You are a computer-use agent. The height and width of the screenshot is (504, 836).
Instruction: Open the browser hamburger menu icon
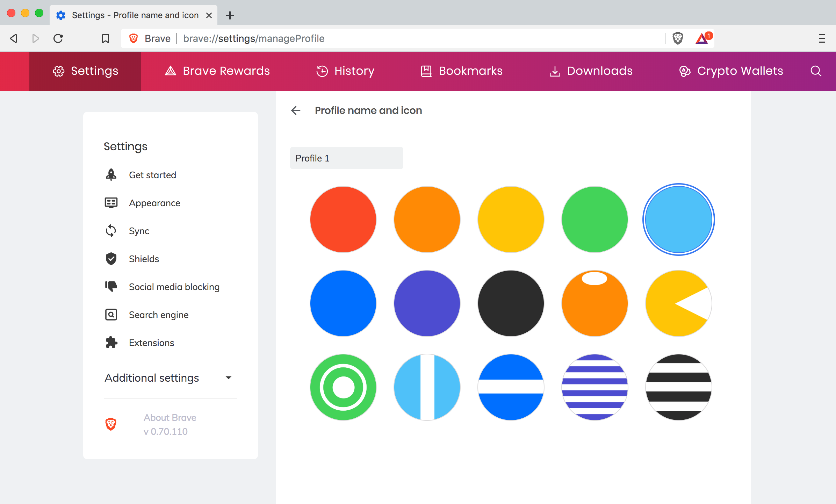[x=822, y=38]
